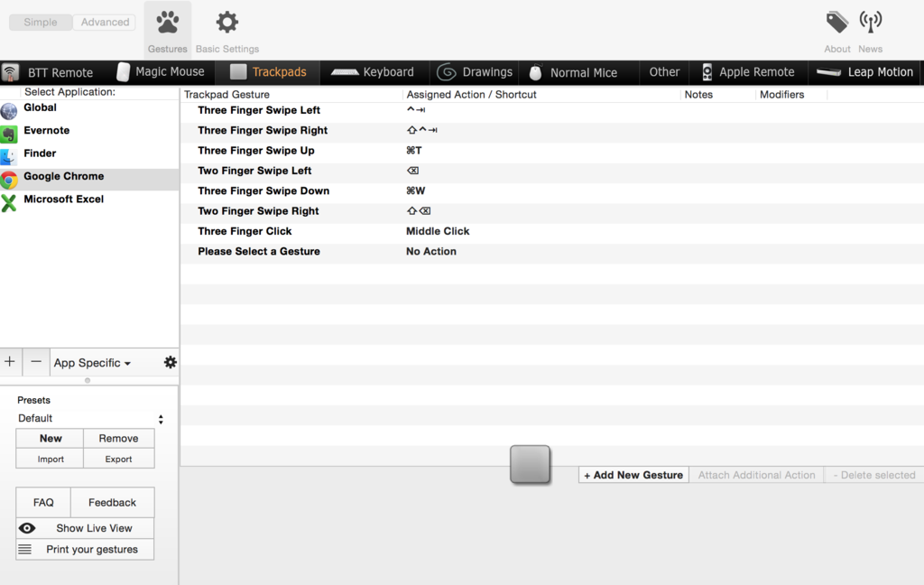Switch to Advanced mode
This screenshot has width=924, height=585.
pos(105,23)
